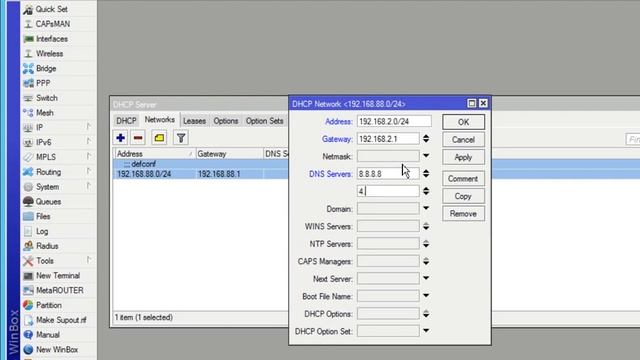Image resolution: width=640 pixels, height=360 pixels.
Task: Switch to the Options tab
Action: 226,121
